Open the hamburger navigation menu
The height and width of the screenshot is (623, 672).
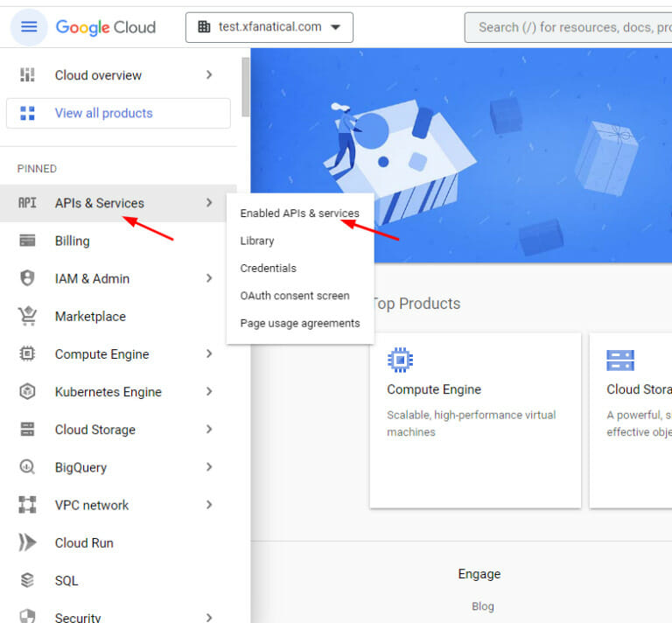29,27
